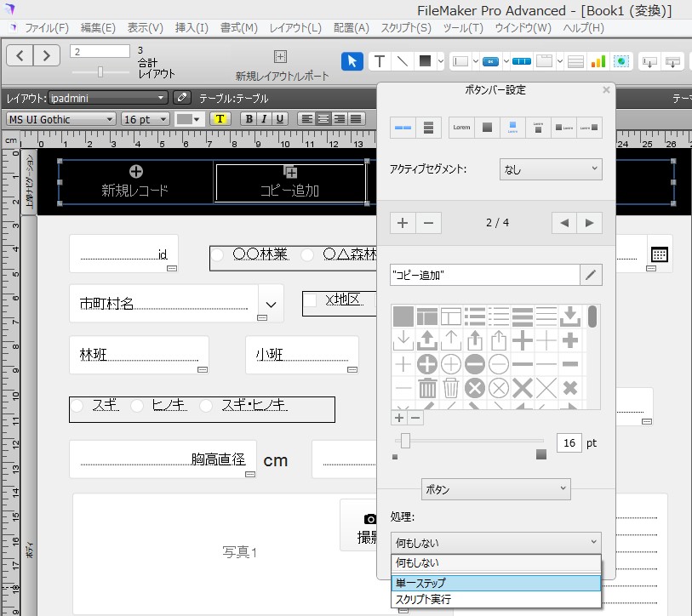
Task: Go to next segment arrow
Action: (589, 223)
